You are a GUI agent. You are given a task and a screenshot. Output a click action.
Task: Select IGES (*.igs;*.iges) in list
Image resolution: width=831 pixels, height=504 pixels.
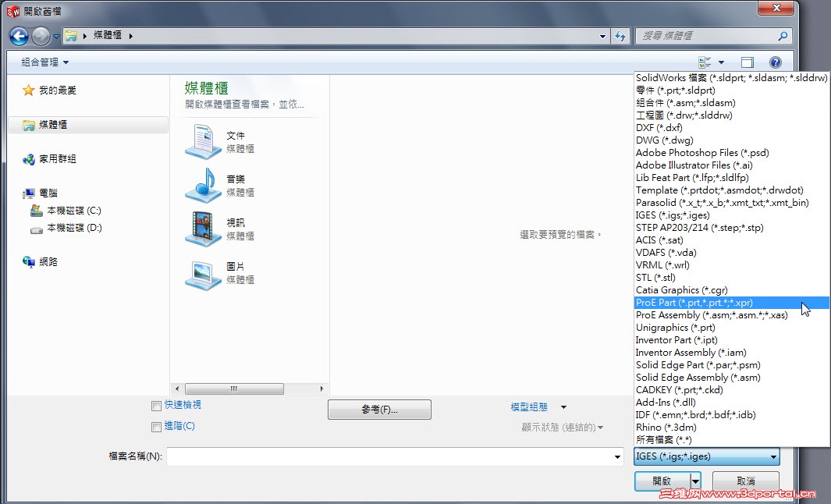pyautogui.click(x=732, y=215)
